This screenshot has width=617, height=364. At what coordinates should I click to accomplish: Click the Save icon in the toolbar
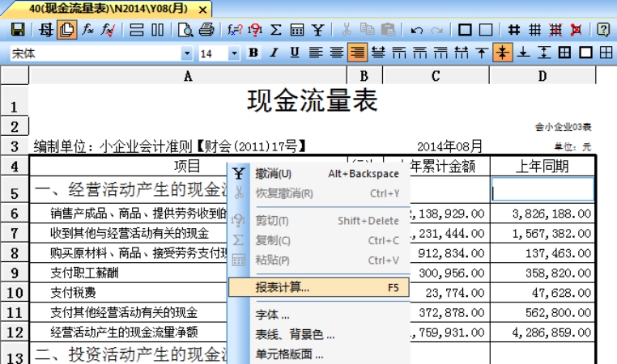tap(17, 30)
